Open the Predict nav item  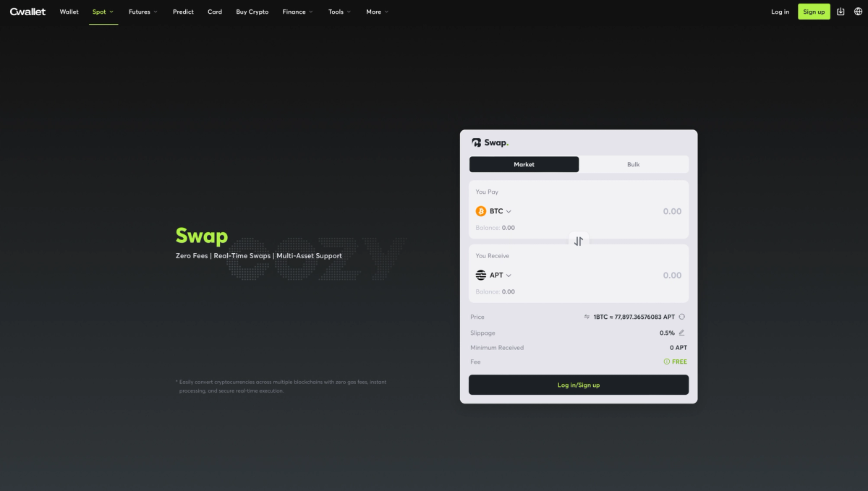(x=183, y=12)
